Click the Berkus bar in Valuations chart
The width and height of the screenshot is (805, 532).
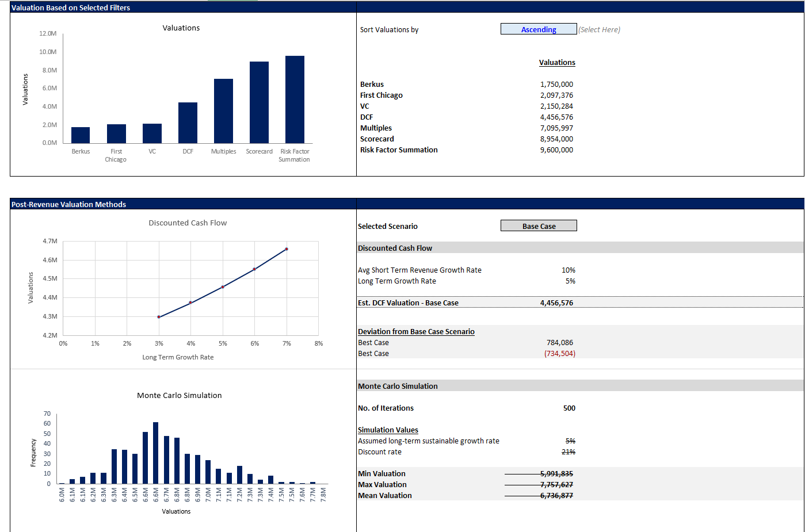point(81,135)
